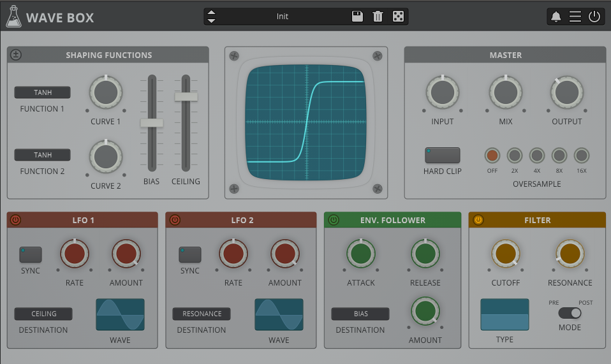Enable the Hard Clip button
The image size is (611, 364).
click(x=442, y=156)
